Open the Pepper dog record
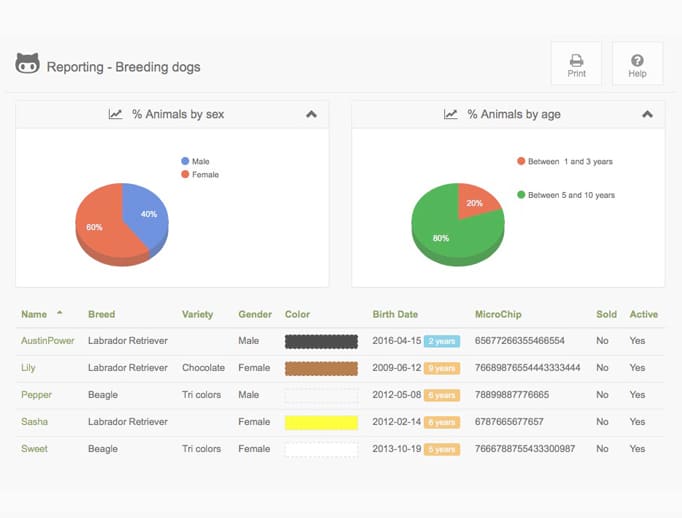The height and width of the screenshot is (518, 682). pyautogui.click(x=36, y=394)
